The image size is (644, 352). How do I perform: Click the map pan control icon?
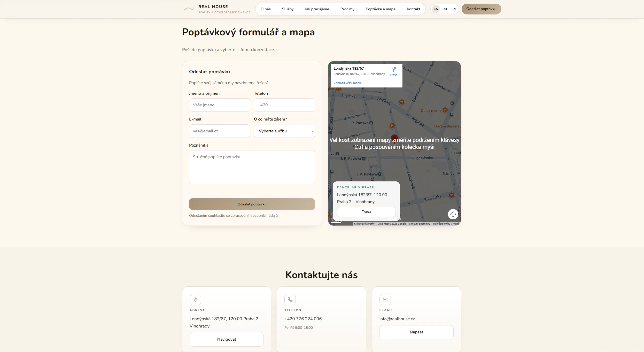(453, 214)
